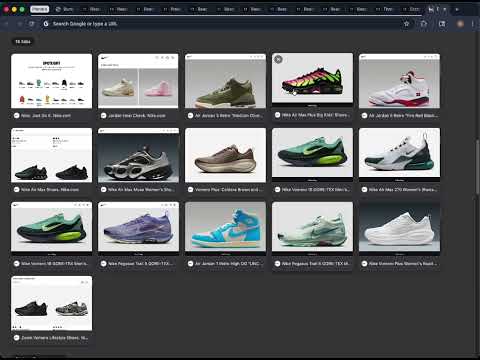Open the Nike Just Do It homepage thumbnail
The width and height of the screenshot is (480, 360).
point(51,81)
